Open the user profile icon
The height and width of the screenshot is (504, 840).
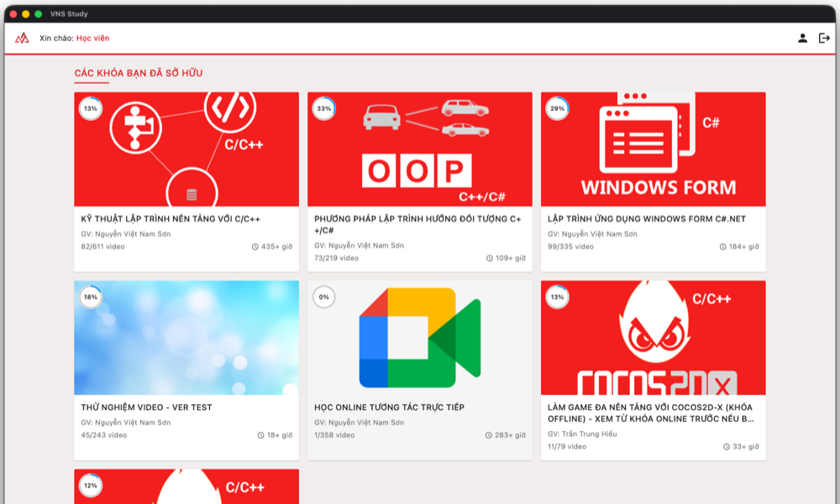(x=802, y=38)
